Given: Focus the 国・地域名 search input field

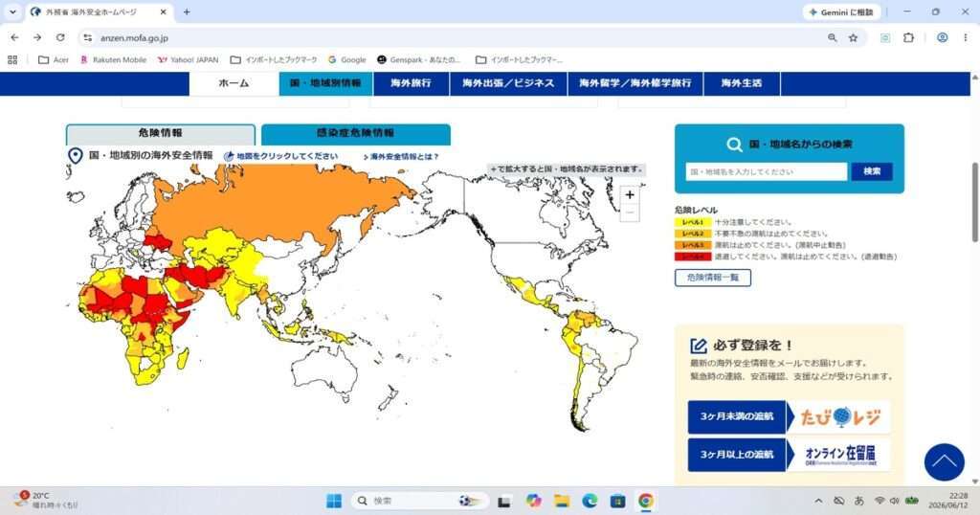Looking at the screenshot, I should pos(767,172).
